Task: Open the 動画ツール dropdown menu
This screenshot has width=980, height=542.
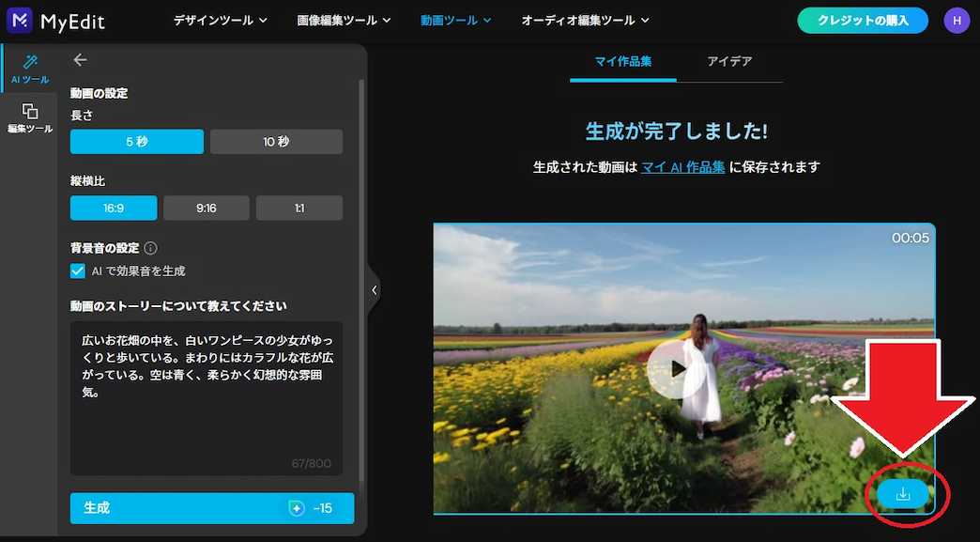Action: pyautogui.click(x=455, y=19)
